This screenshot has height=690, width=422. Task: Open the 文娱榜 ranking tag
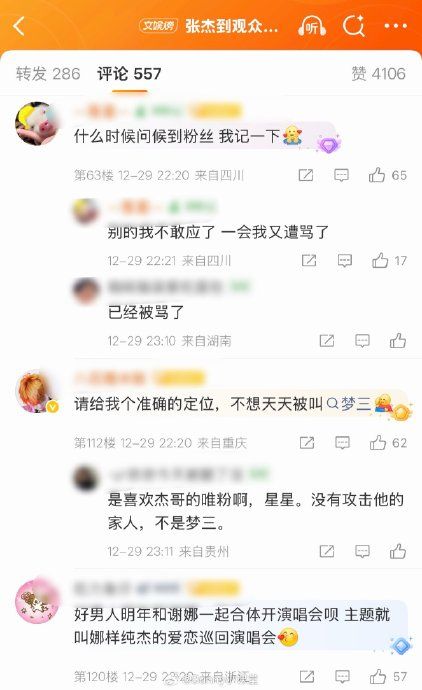[x=158, y=26]
